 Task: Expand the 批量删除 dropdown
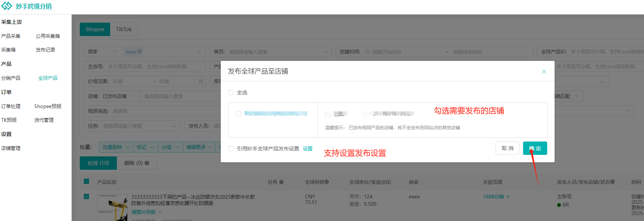116,147
